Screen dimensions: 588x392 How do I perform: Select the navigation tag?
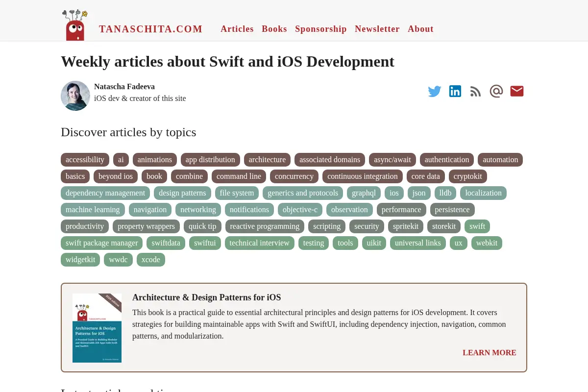(150, 210)
